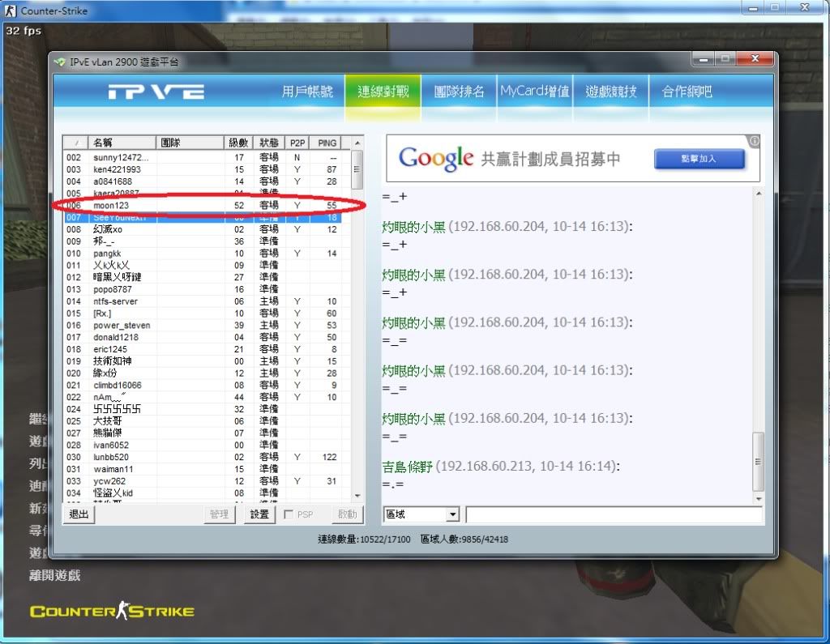Click the Google logo in the banner
Viewport: 830px width, 644px height.
[435, 159]
